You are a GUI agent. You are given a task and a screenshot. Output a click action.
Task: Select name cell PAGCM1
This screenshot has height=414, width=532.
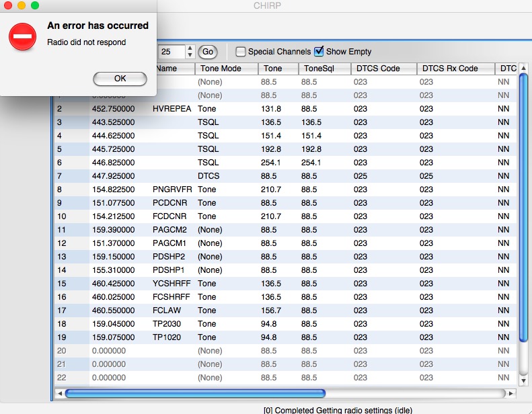tap(169, 243)
